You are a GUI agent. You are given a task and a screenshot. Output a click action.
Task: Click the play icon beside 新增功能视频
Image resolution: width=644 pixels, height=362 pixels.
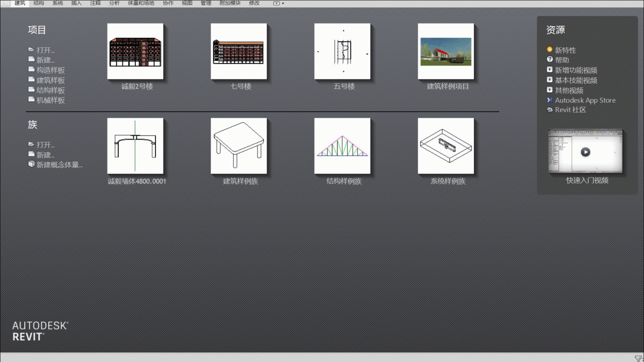tap(550, 69)
